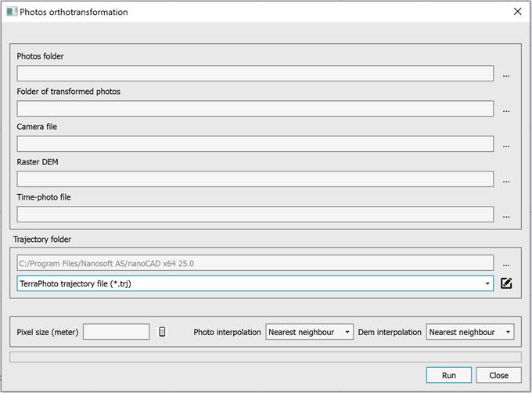Focus the Photos folder input field
This screenshot has width=532, height=393.
coord(255,74)
